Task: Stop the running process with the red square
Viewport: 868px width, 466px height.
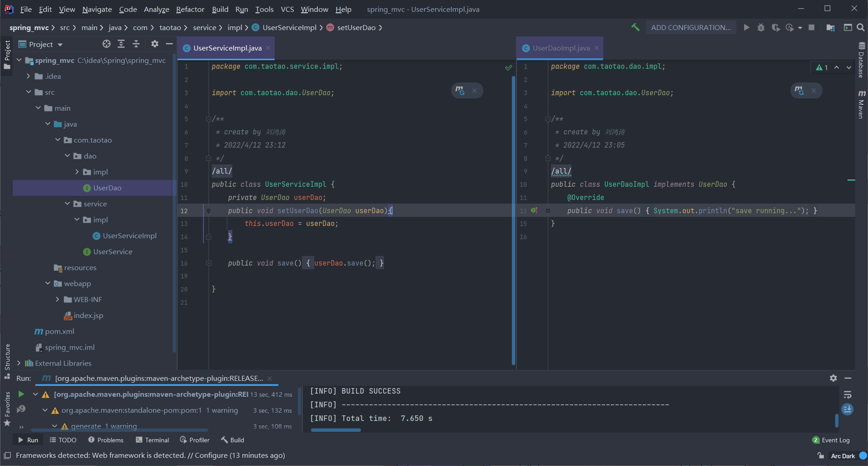Action: pyautogui.click(x=812, y=27)
